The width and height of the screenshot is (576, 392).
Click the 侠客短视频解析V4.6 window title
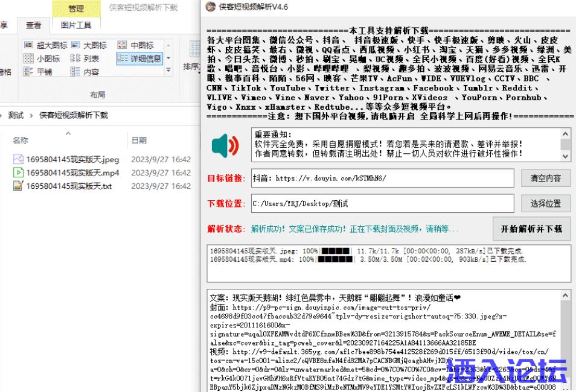tap(254, 7)
